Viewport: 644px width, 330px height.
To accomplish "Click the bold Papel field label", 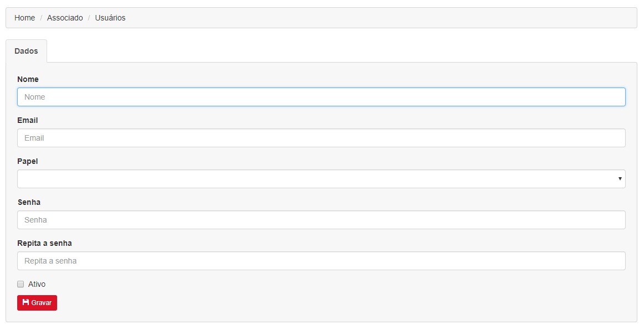I will pyautogui.click(x=28, y=161).
